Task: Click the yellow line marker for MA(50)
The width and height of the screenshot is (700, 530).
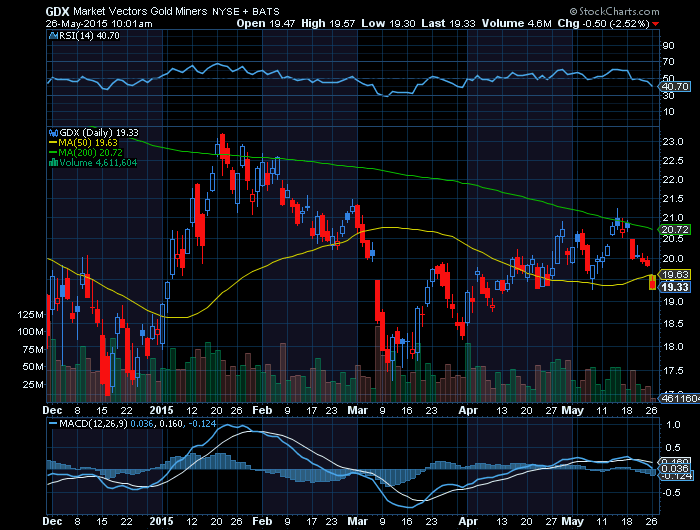Action: pos(53,143)
